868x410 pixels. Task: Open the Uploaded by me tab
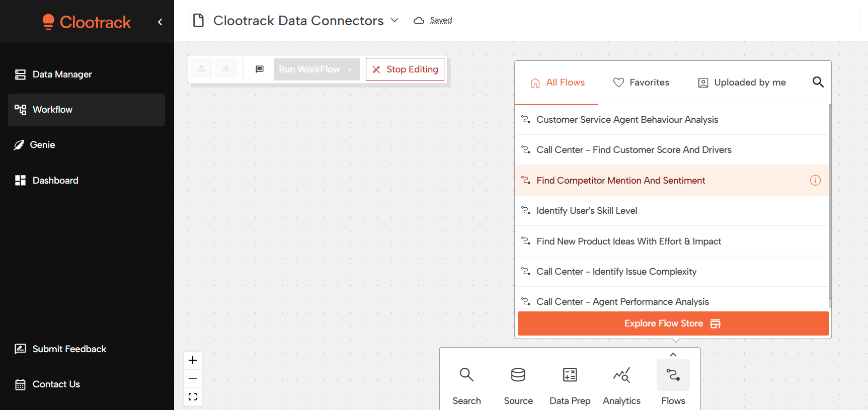[741, 82]
